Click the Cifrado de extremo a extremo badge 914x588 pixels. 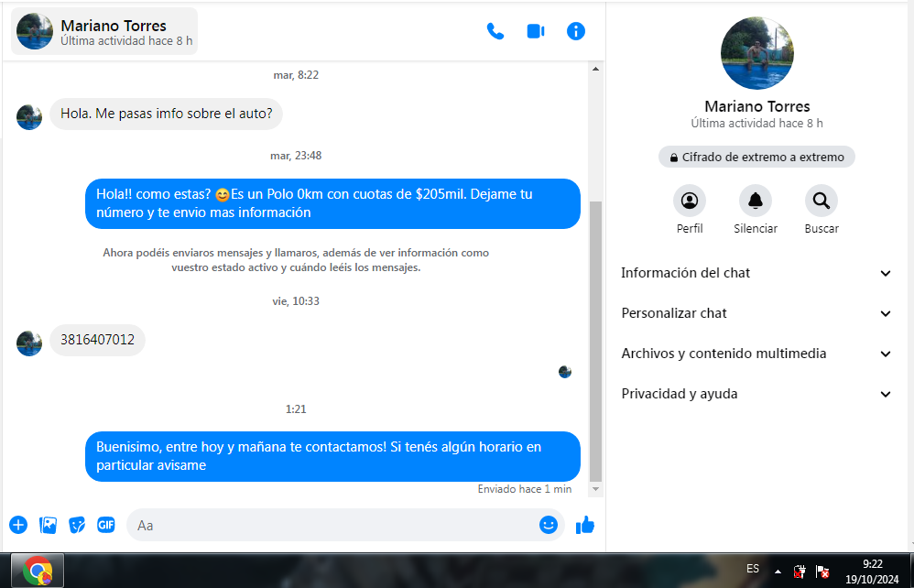coord(756,157)
